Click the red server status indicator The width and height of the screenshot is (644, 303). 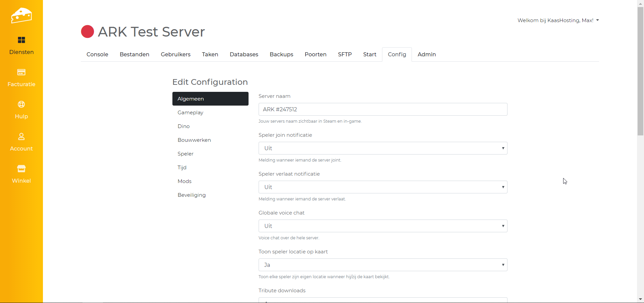[x=88, y=32]
